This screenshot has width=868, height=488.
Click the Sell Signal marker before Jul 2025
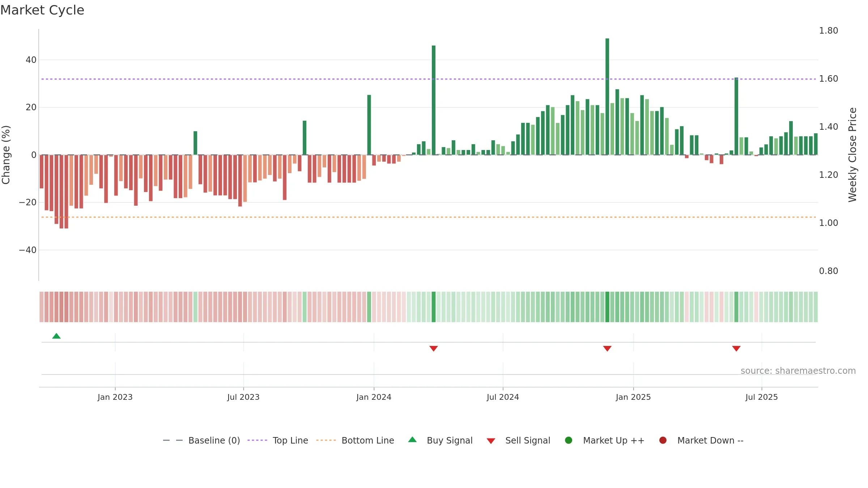736,348
